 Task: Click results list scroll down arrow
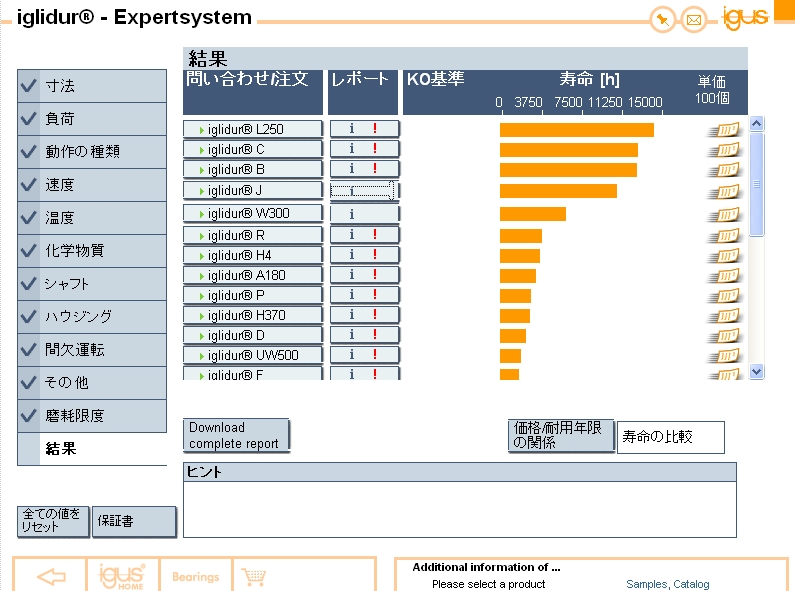[x=756, y=372]
